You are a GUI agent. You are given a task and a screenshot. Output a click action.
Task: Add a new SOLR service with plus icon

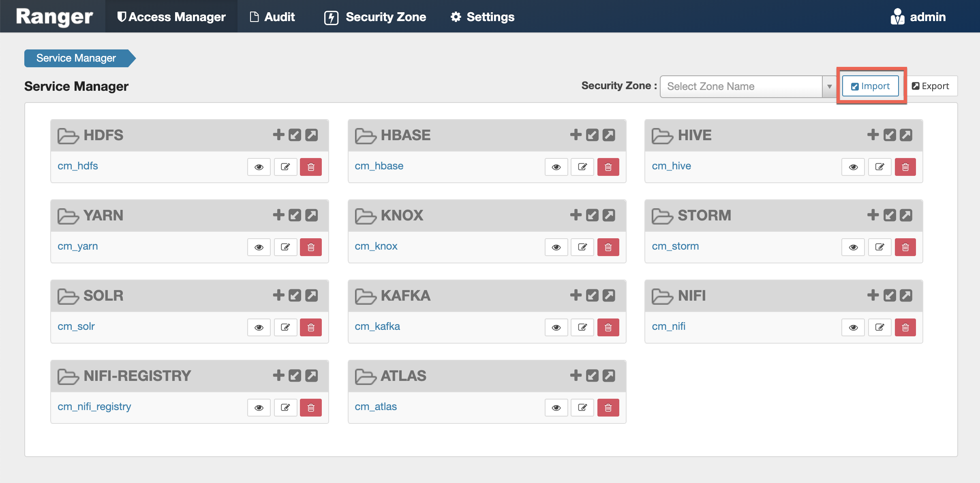coord(278,295)
